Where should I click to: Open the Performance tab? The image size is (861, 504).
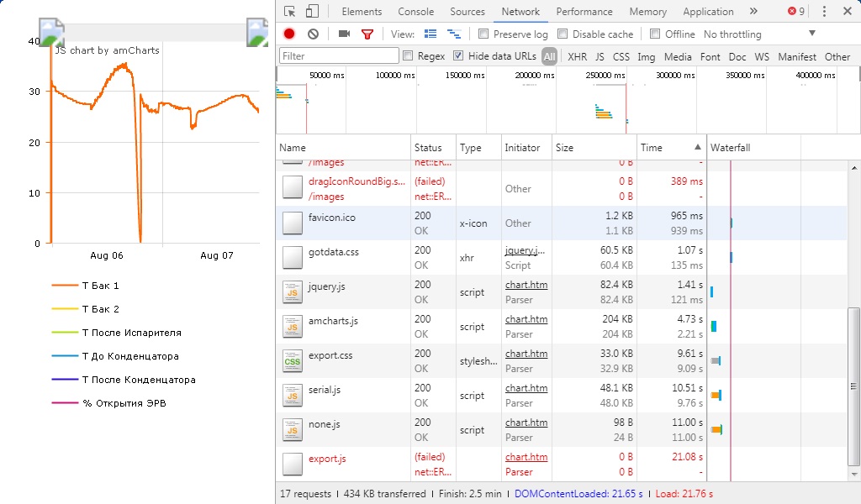pyautogui.click(x=584, y=12)
